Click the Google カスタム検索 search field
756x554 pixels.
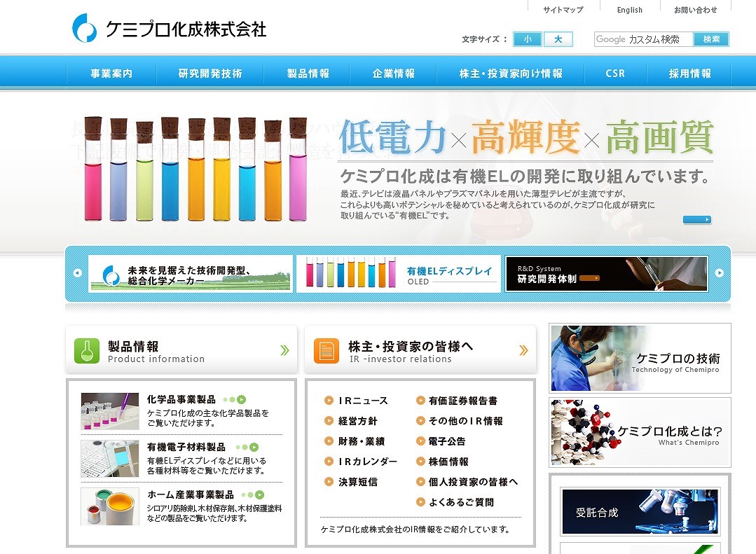[x=644, y=39]
